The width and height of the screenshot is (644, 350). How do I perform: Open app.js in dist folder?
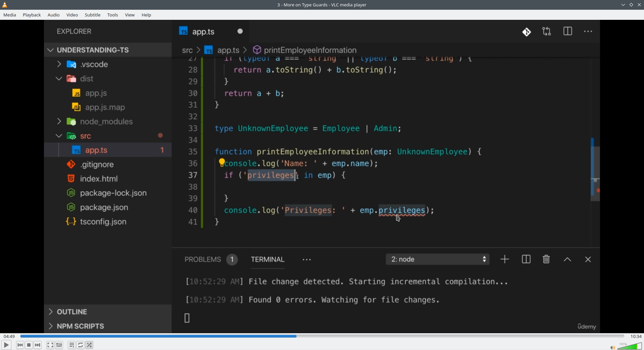pyautogui.click(x=108, y=93)
